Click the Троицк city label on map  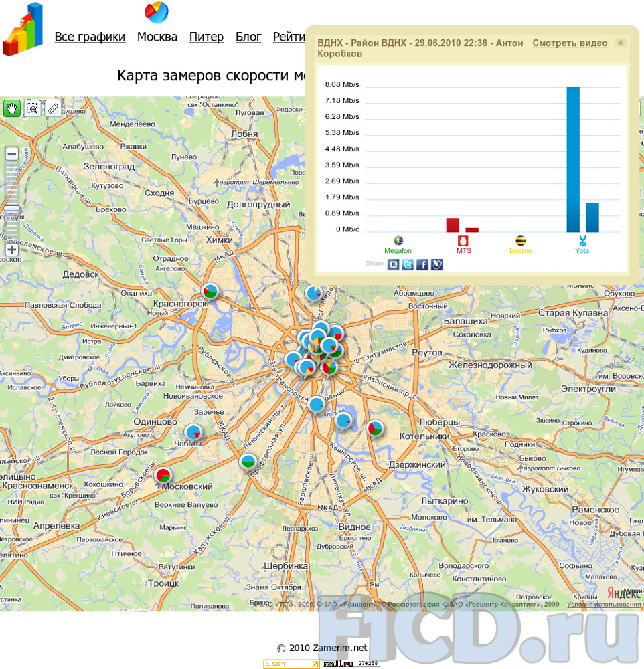click(163, 583)
